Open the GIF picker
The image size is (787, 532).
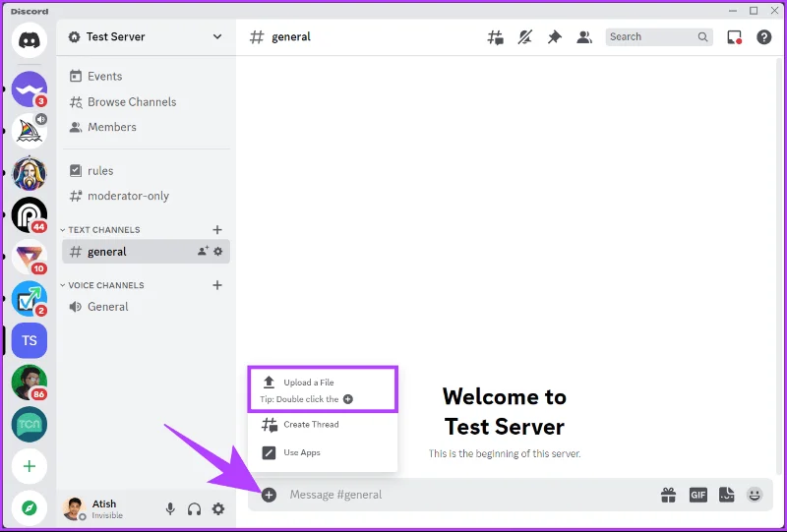pos(697,495)
